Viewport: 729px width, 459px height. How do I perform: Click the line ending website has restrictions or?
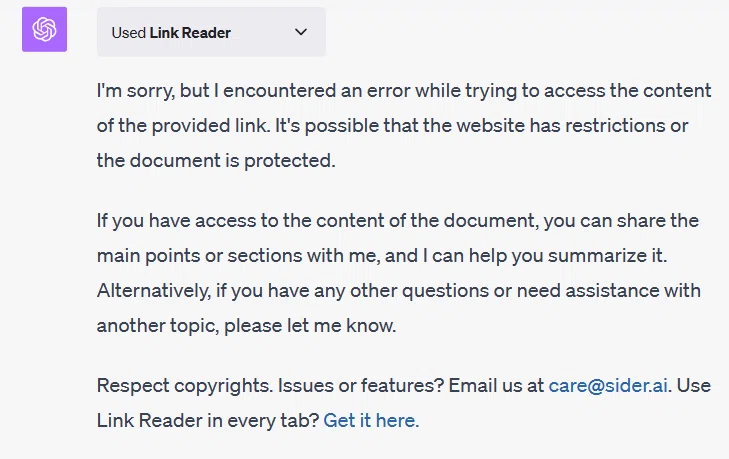click(x=392, y=126)
